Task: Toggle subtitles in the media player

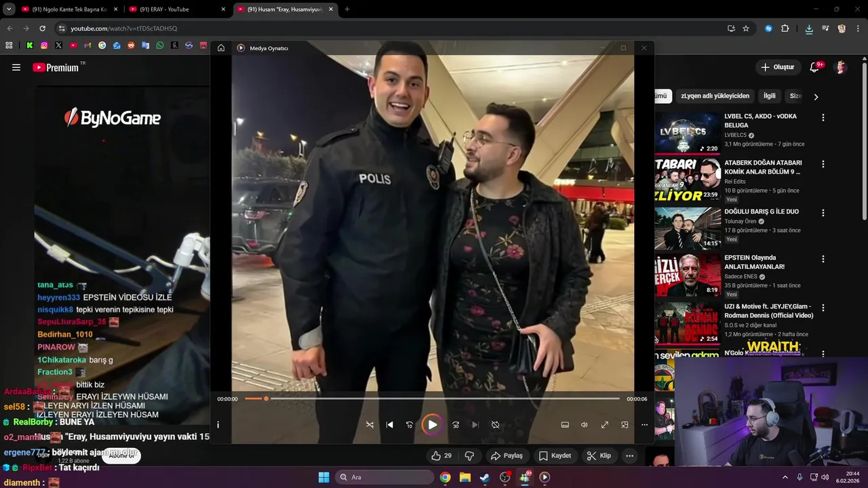Action: (565, 425)
